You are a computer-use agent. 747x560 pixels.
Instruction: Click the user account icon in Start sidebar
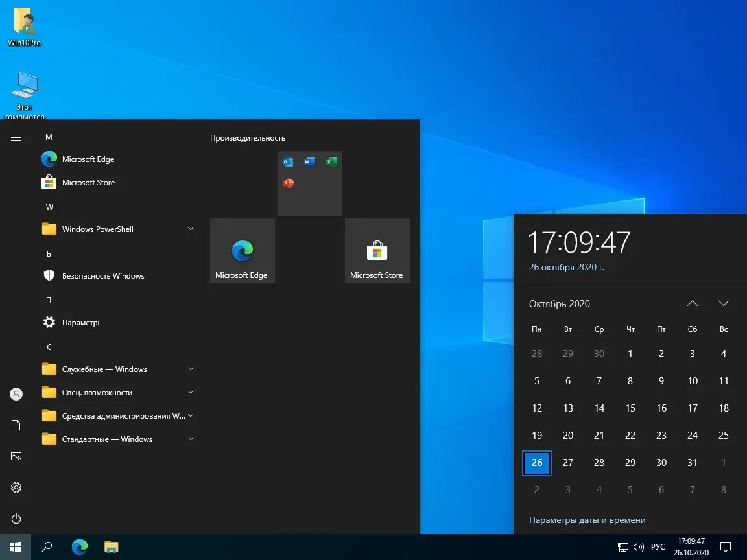(16, 393)
